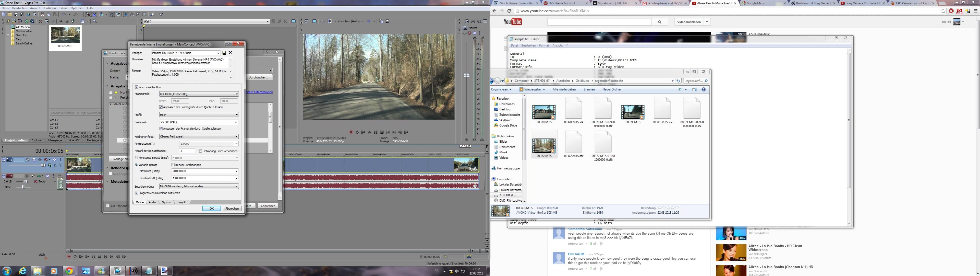The image size is (980, 276).
Task: Delete the render template with X icon
Action: pyautogui.click(x=230, y=53)
